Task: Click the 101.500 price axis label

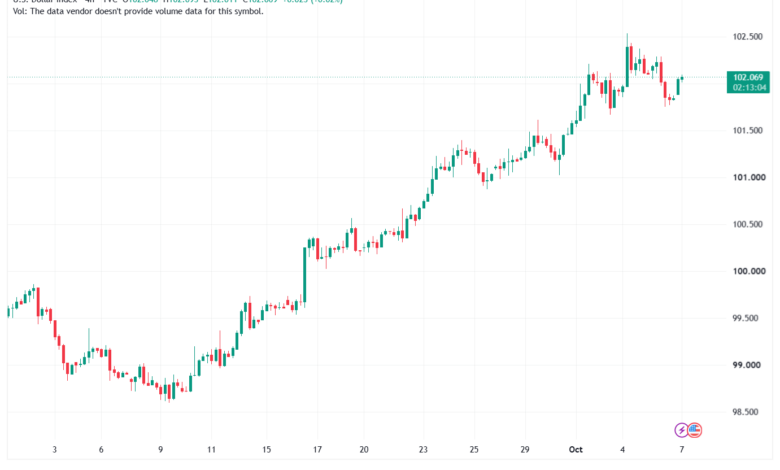Action: [x=747, y=131]
